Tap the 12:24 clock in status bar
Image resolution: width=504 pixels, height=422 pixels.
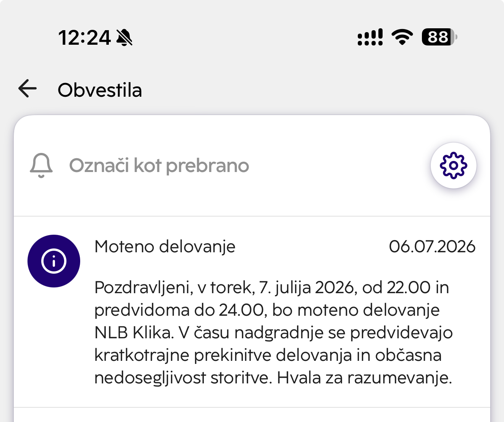84,38
